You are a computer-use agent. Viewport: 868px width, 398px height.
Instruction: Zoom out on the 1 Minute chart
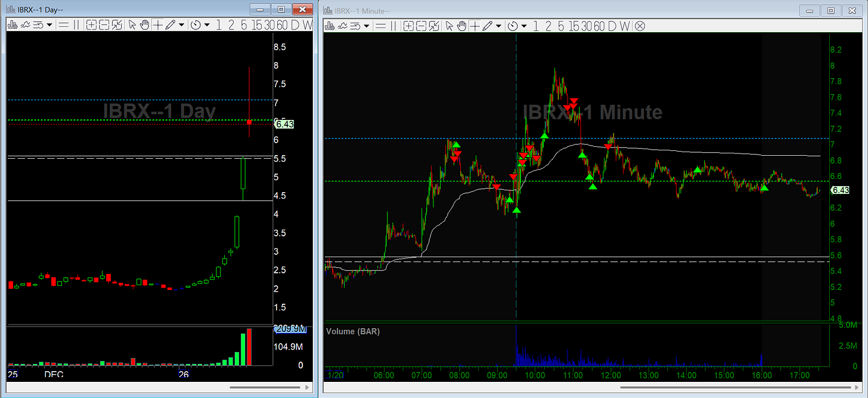point(421,26)
